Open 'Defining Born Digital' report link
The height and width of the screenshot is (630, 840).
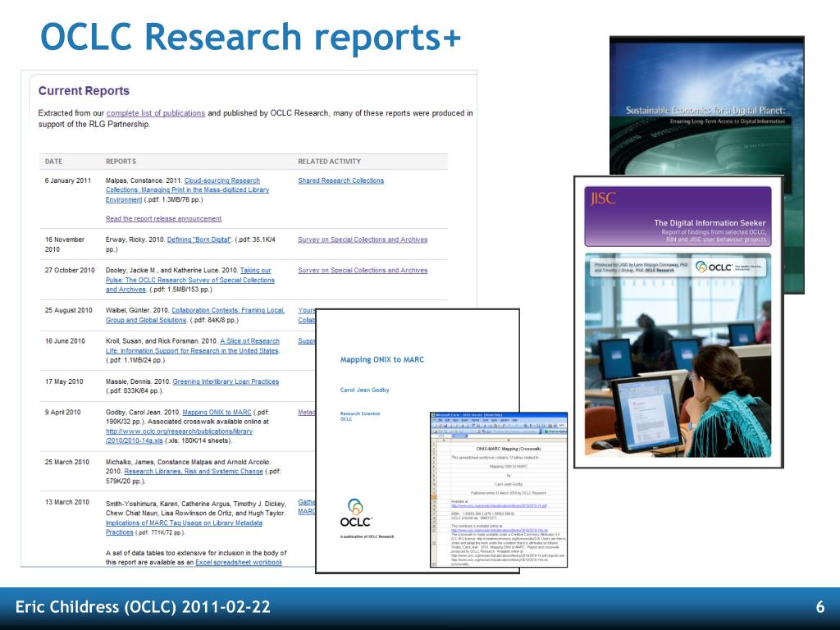click(199, 240)
